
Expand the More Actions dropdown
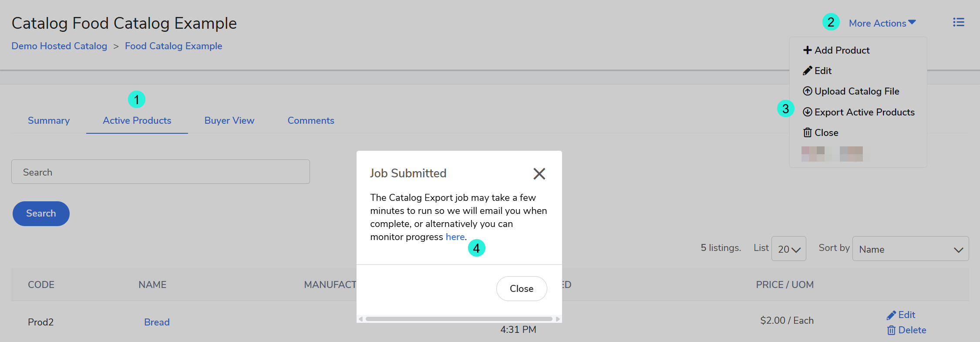(882, 23)
